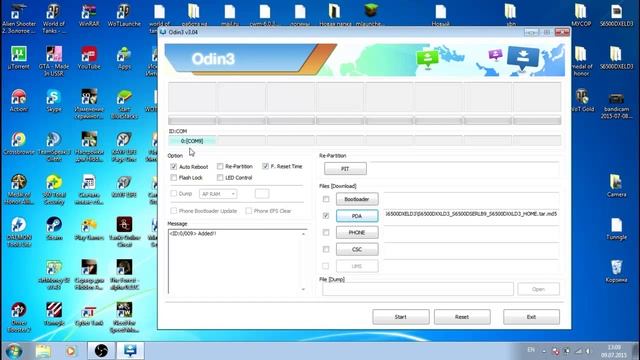Launch uTorrent from the desktop
640x360 pixels.
pyautogui.click(x=18, y=58)
